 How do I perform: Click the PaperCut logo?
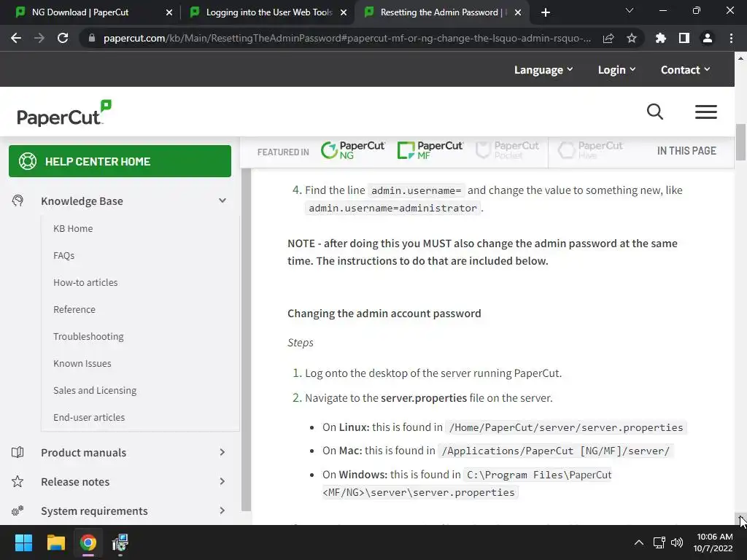point(64,113)
